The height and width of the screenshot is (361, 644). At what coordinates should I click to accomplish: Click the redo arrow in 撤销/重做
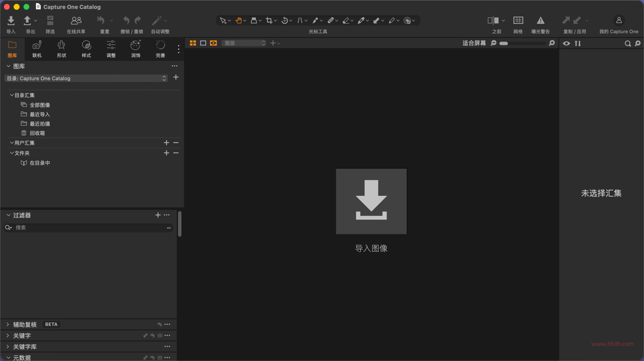coord(138,20)
